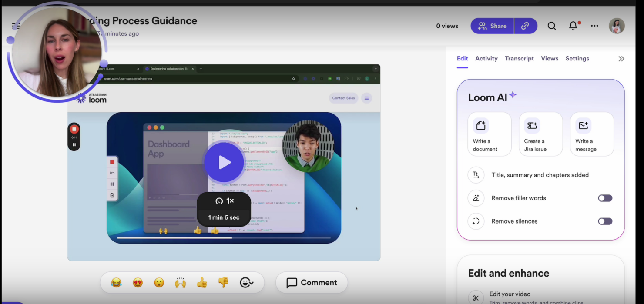This screenshot has height=304, width=644.
Task: Click the Share button
Action: pos(492,26)
